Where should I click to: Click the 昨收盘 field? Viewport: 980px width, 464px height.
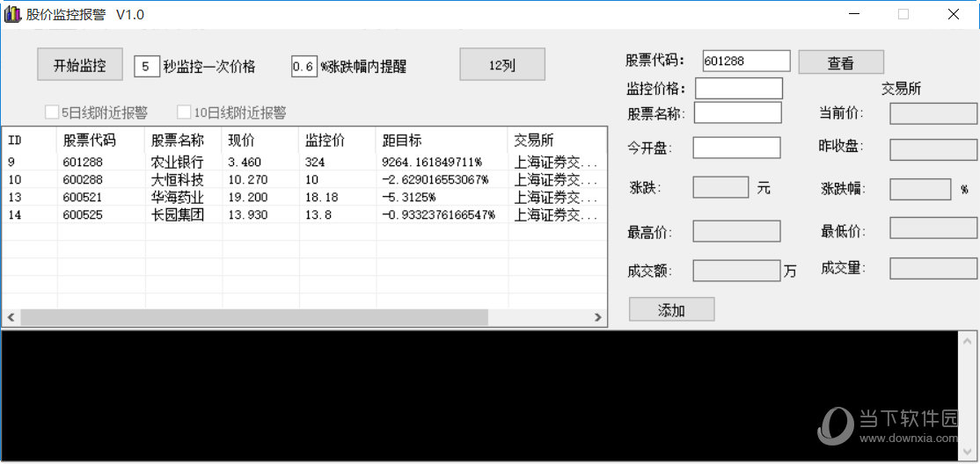[x=933, y=150]
